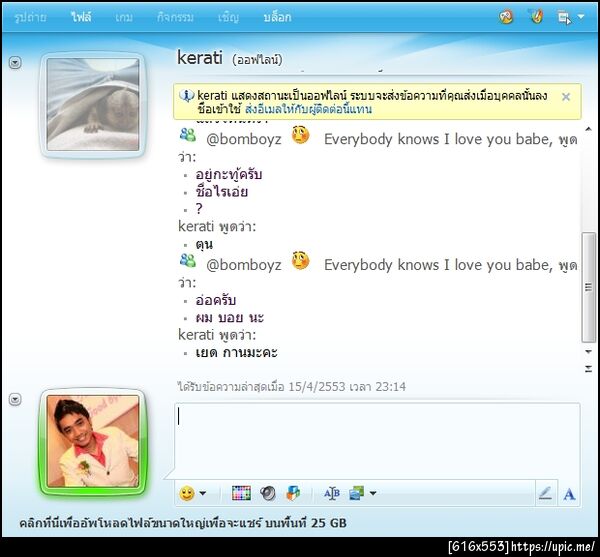Open the เกม (Games) menu
Viewport: 600px width, 557px height.
[x=124, y=17]
